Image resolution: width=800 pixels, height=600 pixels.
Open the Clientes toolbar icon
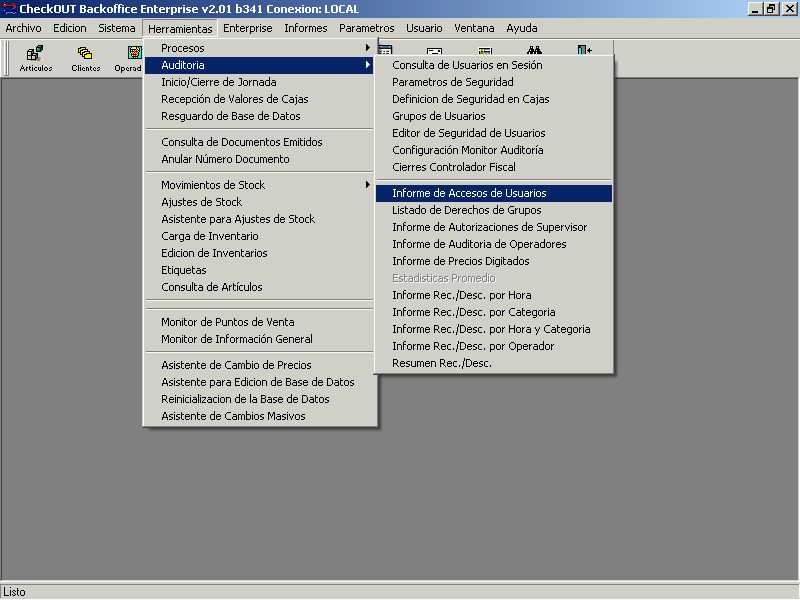pyautogui.click(x=85, y=58)
